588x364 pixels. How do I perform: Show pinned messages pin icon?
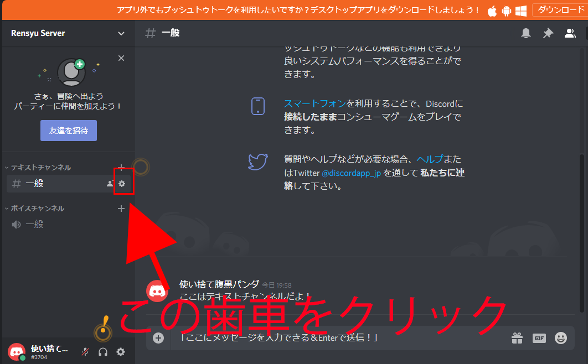pyautogui.click(x=548, y=33)
